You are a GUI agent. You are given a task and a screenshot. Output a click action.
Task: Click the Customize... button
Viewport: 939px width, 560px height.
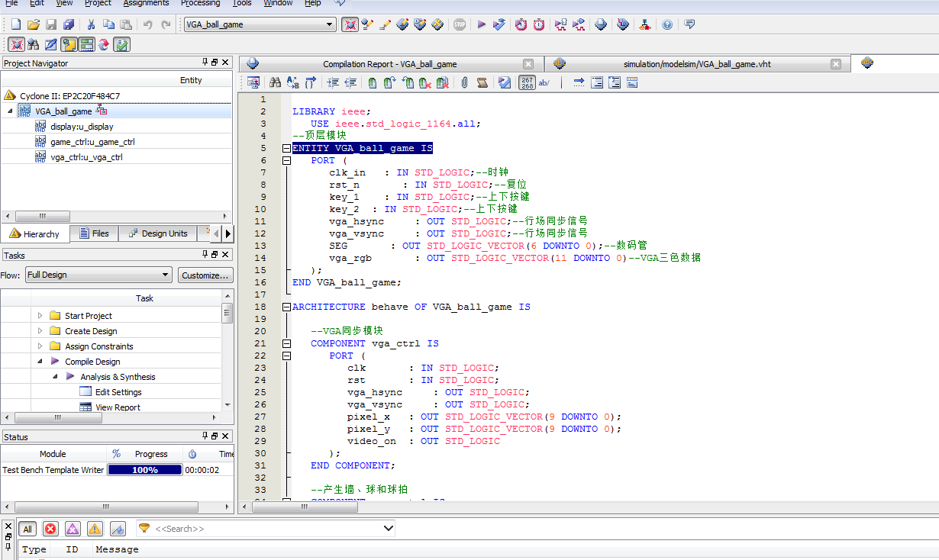tap(205, 275)
